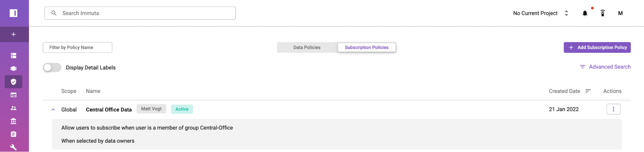Open the Advanced Search link
Image resolution: width=644 pixels, height=152 pixels.
pyautogui.click(x=605, y=67)
